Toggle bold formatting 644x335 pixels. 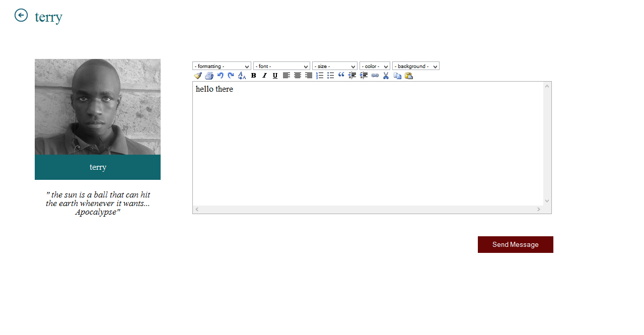pos(253,75)
